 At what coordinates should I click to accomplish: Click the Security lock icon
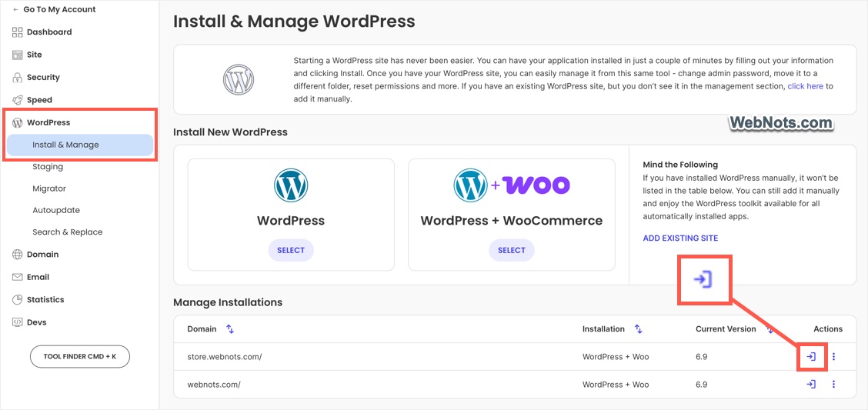click(x=17, y=78)
